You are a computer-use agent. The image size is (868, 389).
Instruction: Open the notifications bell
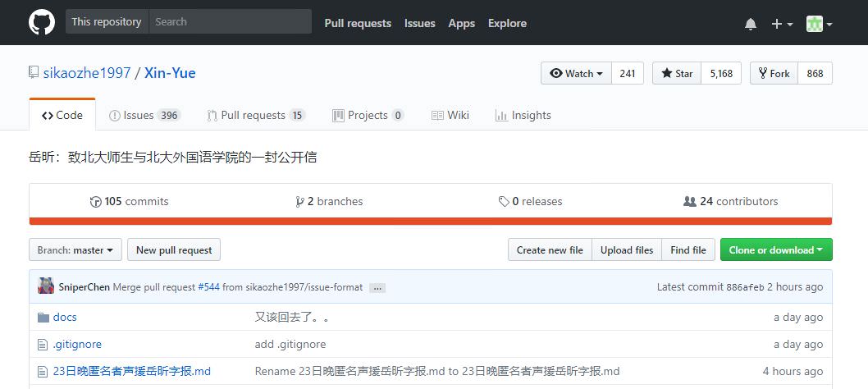pyautogui.click(x=751, y=24)
